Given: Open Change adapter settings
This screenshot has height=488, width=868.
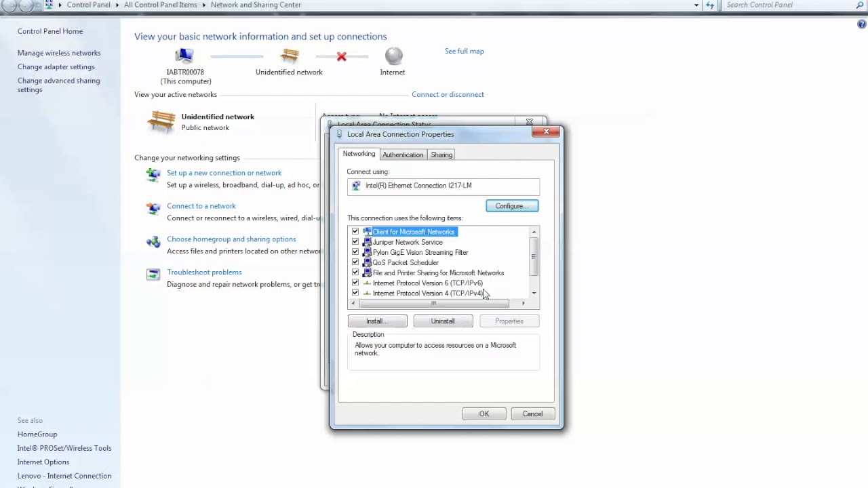Looking at the screenshot, I should [x=56, y=66].
